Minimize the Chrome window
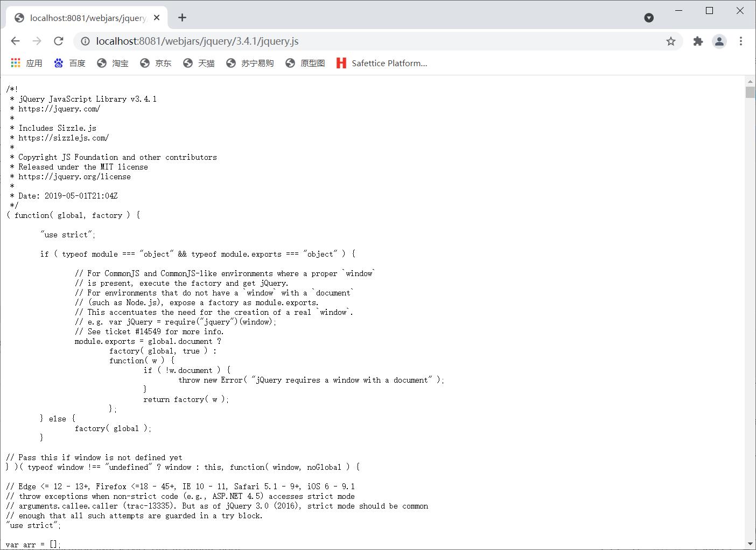Viewport: 756px width, 550px height. (679, 11)
